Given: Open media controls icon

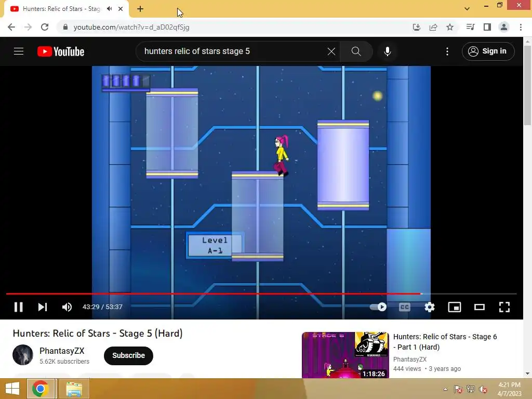Looking at the screenshot, I should click(470, 27).
